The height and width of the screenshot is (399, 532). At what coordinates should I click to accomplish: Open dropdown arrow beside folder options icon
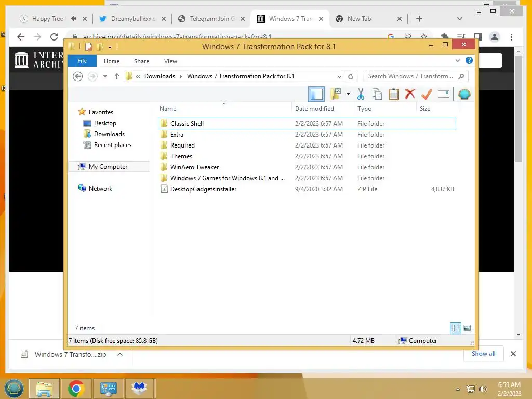click(x=348, y=94)
